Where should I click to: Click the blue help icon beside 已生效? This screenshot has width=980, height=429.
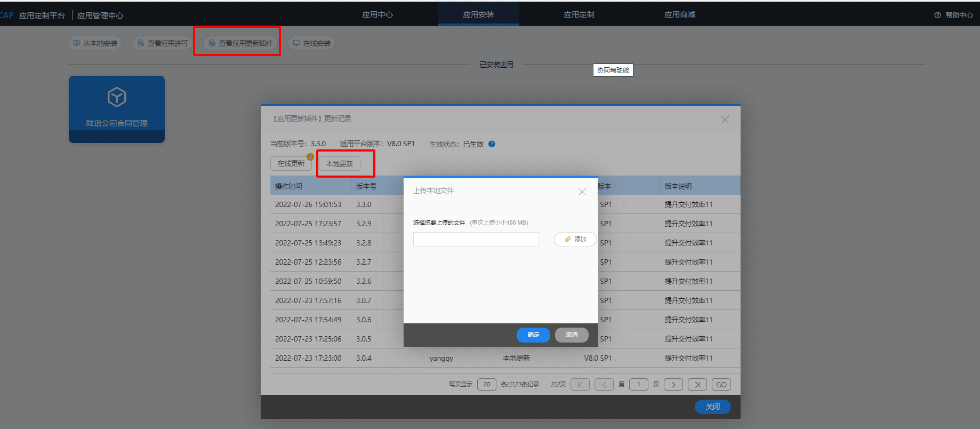(492, 144)
